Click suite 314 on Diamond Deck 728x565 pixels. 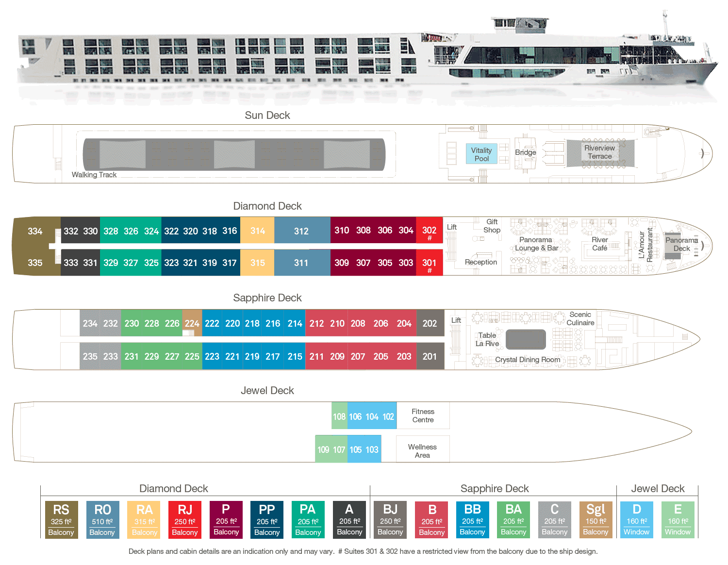(x=258, y=231)
